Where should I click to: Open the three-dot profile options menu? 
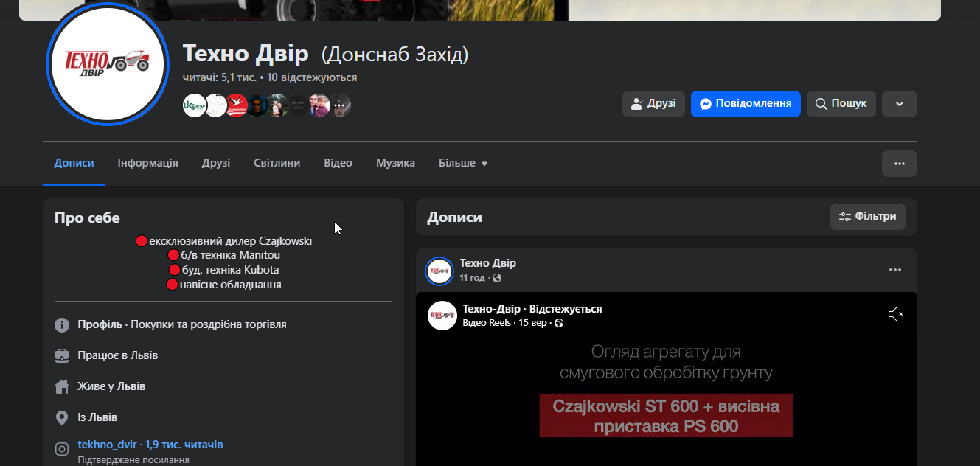900,164
